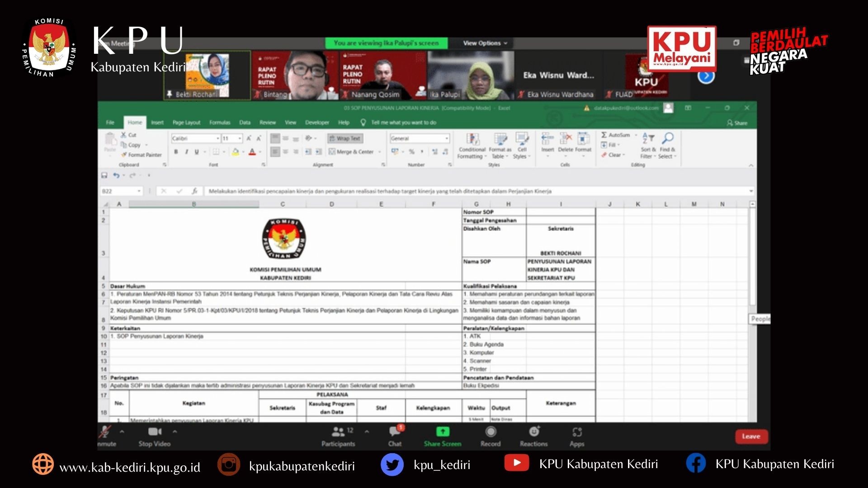868x488 pixels.
Task: Click the AutoSum icon
Action: pyautogui.click(x=604, y=135)
